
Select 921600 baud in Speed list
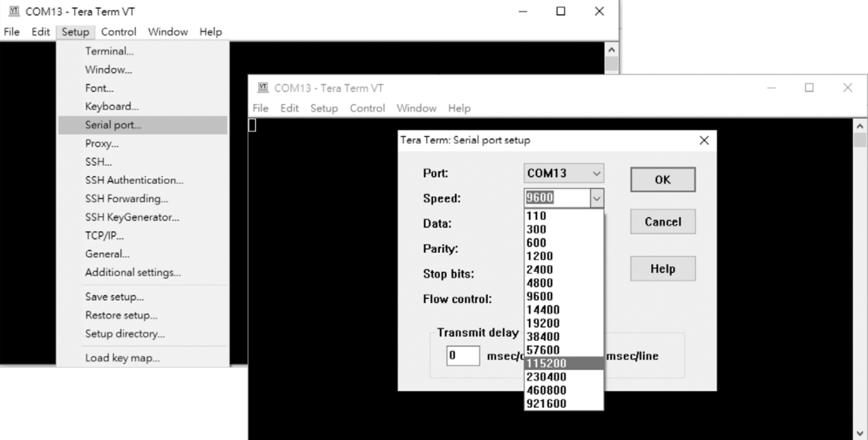564,403
